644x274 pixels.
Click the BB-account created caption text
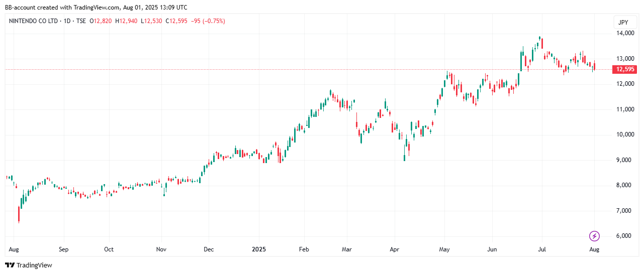click(x=96, y=7)
